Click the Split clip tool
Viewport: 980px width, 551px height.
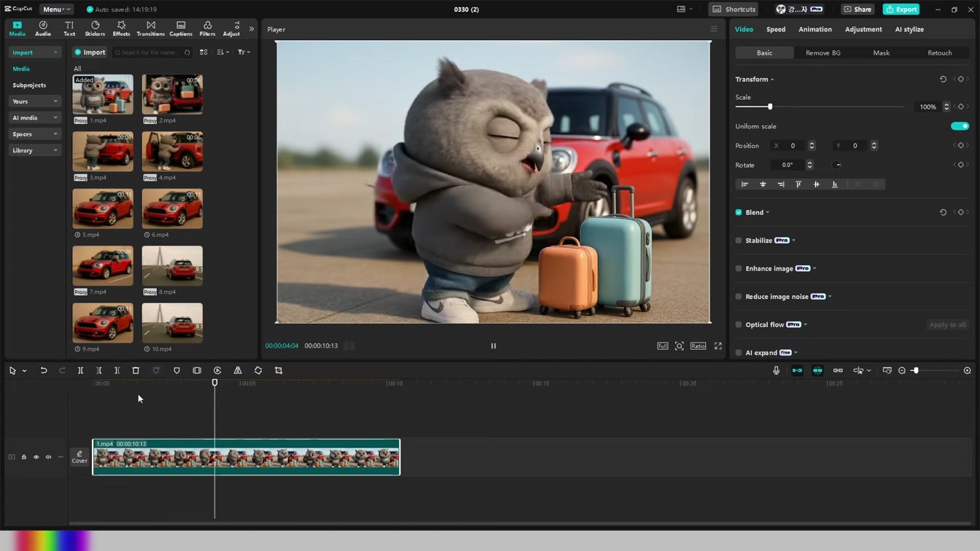pyautogui.click(x=80, y=370)
